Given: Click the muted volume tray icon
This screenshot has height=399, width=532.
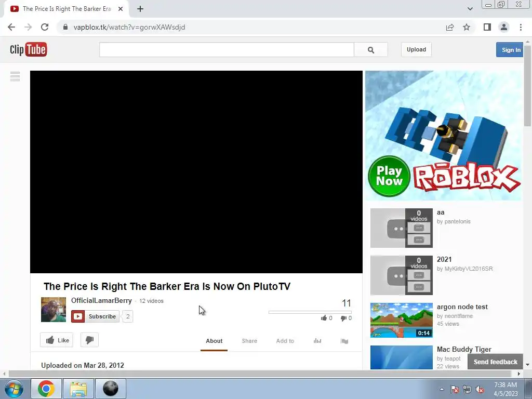Looking at the screenshot, I should [480, 390].
